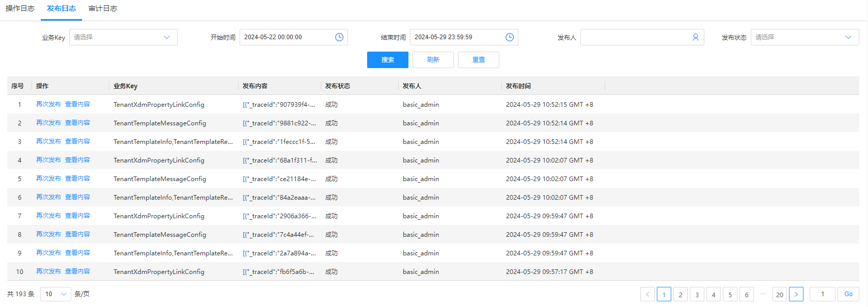Open the end time clock picker icon
868x307 pixels.
click(510, 37)
